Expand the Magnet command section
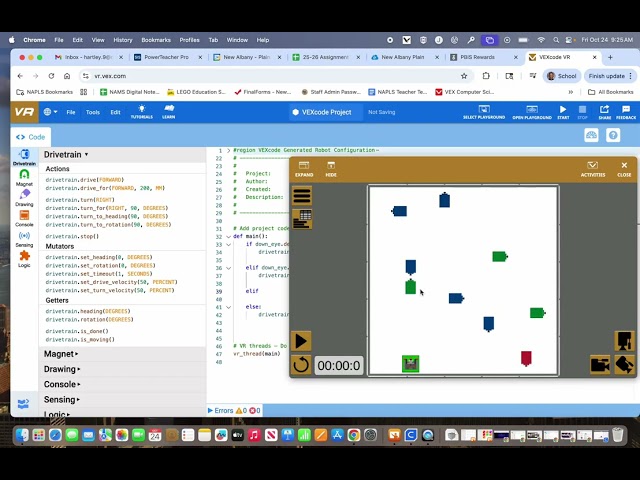Screen dimensions: 640x480 (61, 354)
